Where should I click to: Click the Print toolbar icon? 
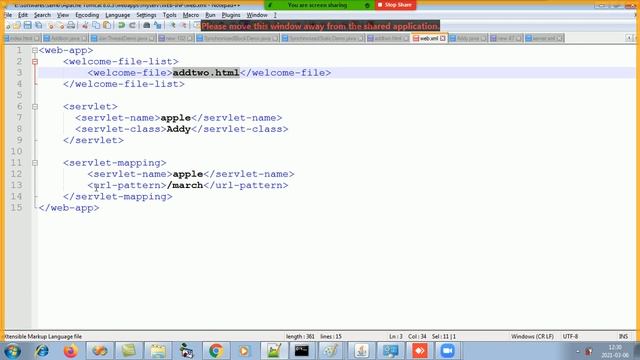71,25
